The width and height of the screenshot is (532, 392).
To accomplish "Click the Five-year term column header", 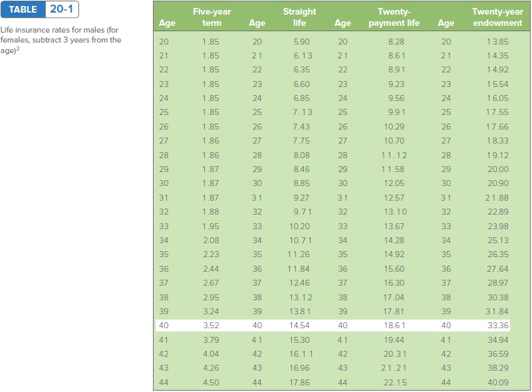I will point(211,17).
